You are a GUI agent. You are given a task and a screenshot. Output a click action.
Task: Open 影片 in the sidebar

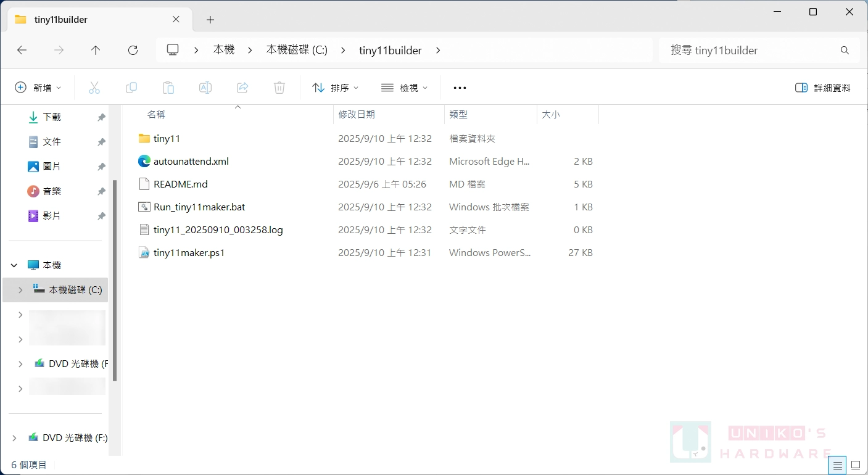[52, 215]
